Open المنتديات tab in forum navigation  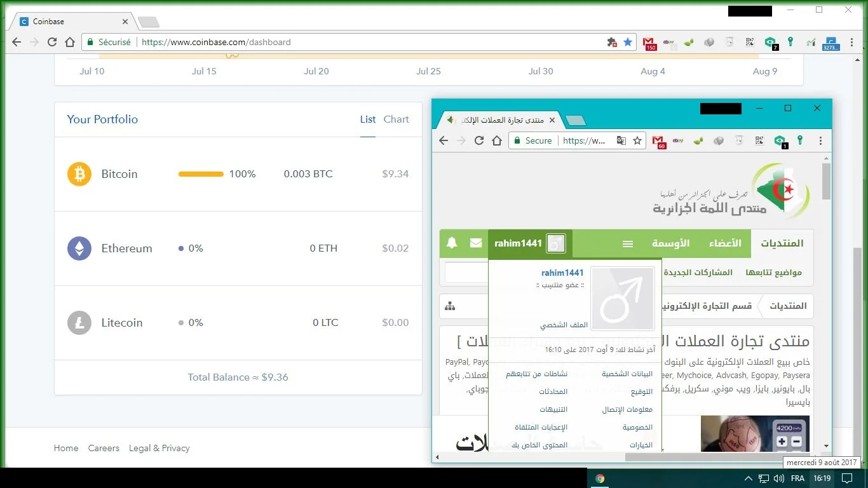tap(782, 243)
